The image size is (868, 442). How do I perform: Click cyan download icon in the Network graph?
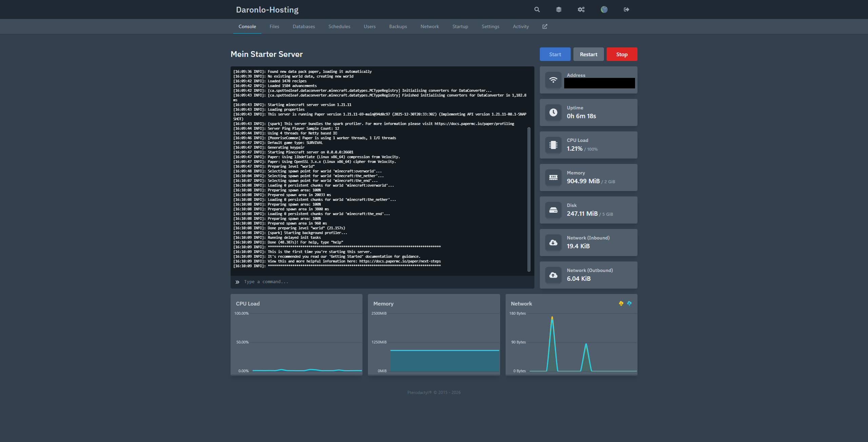coord(629,303)
